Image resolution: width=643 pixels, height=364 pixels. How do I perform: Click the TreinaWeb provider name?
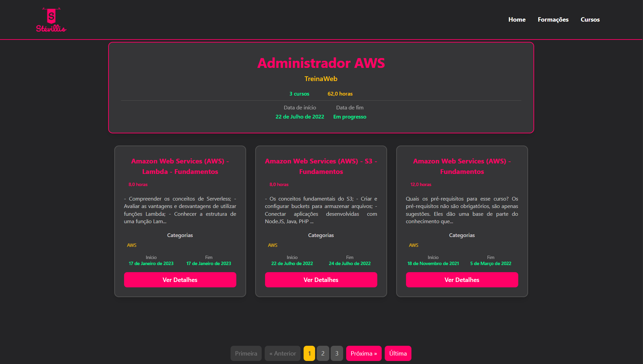[321, 79]
